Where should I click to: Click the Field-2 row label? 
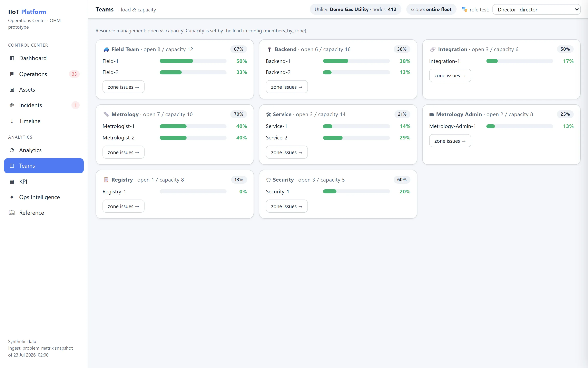[110, 72]
